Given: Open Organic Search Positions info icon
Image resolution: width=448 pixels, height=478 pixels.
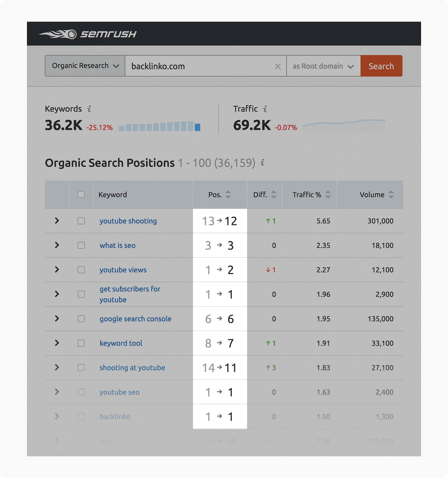Looking at the screenshot, I should tap(262, 162).
